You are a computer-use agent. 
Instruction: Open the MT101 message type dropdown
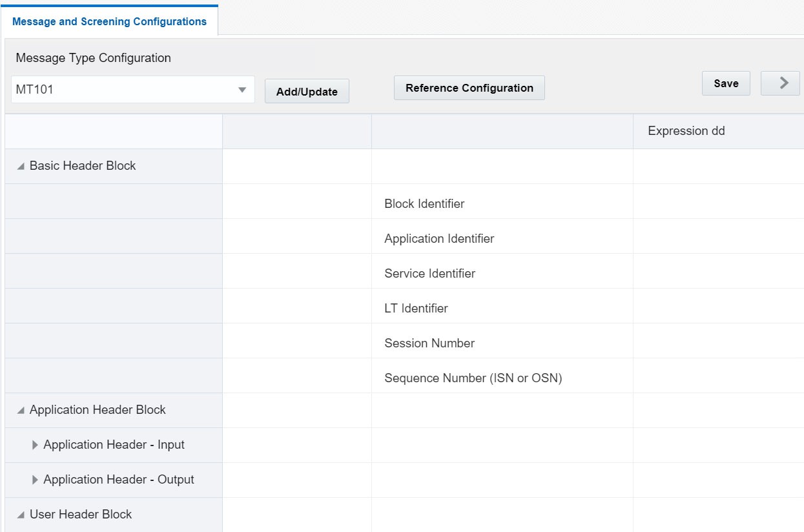(x=242, y=90)
